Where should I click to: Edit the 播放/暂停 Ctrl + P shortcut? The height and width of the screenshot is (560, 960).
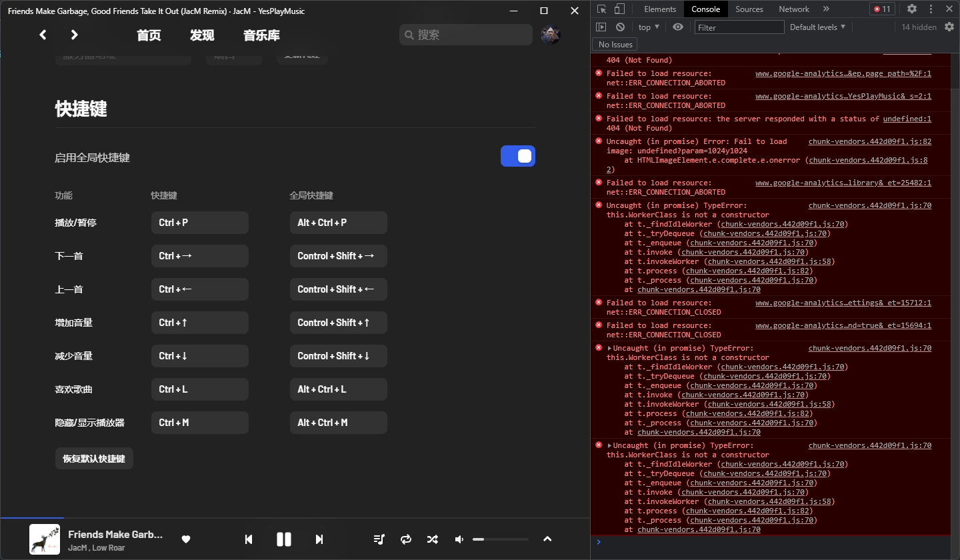pyautogui.click(x=200, y=223)
